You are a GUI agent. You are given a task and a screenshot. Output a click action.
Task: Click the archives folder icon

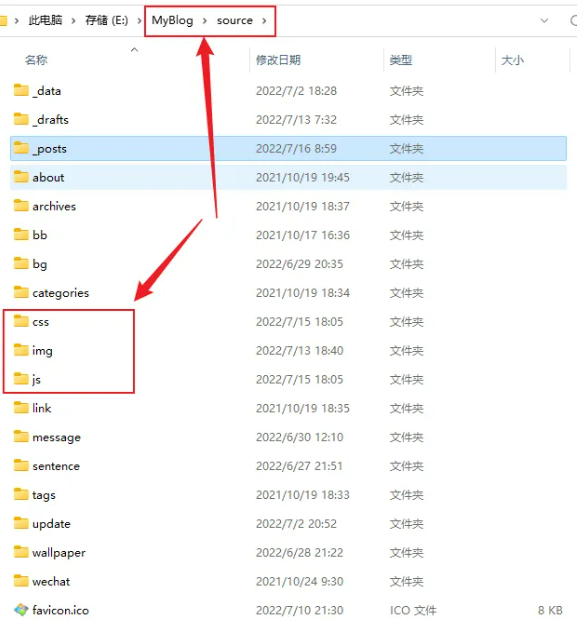coord(21,206)
